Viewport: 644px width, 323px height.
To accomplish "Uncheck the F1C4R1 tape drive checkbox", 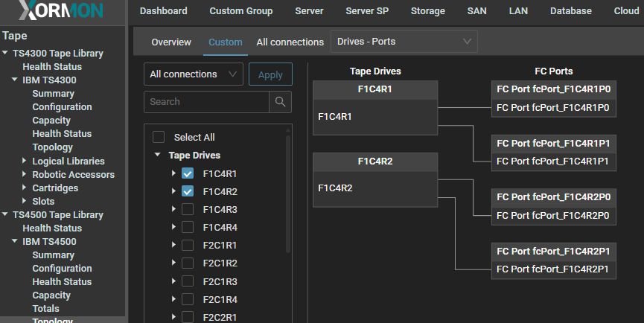I will pos(188,173).
